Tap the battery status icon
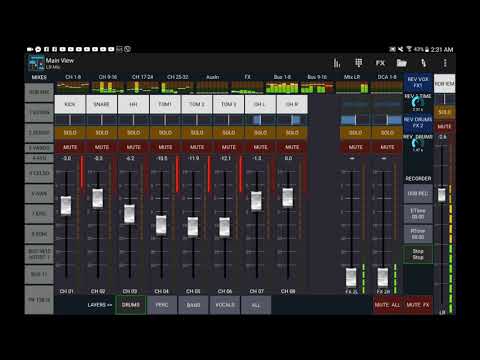The image size is (480, 360). point(427,49)
